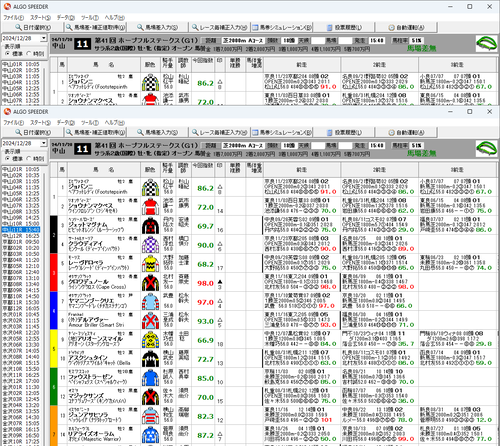This screenshot has width=500, height=446.
Task: Click silks icon in クロワデュノール row
Action: [150, 283]
